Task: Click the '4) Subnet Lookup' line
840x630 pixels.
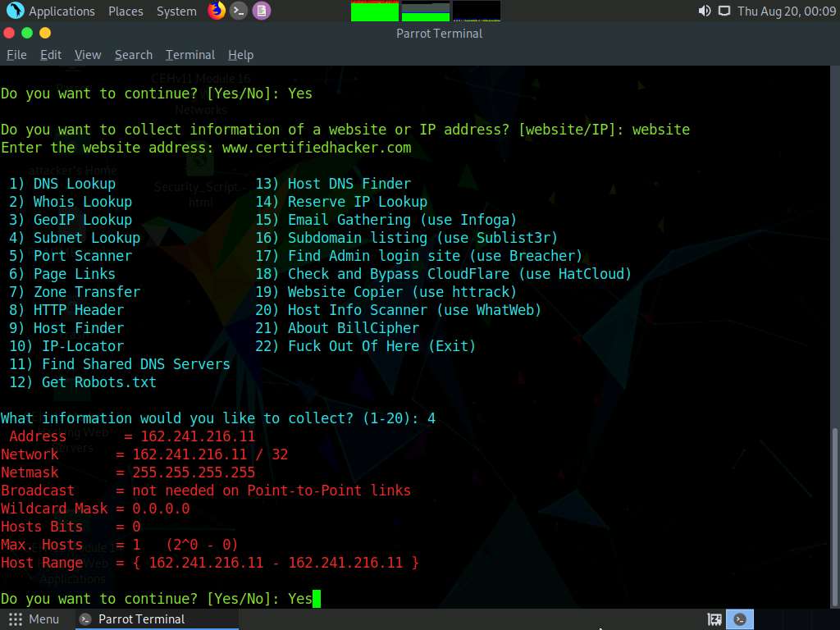Action: tap(75, 238)
